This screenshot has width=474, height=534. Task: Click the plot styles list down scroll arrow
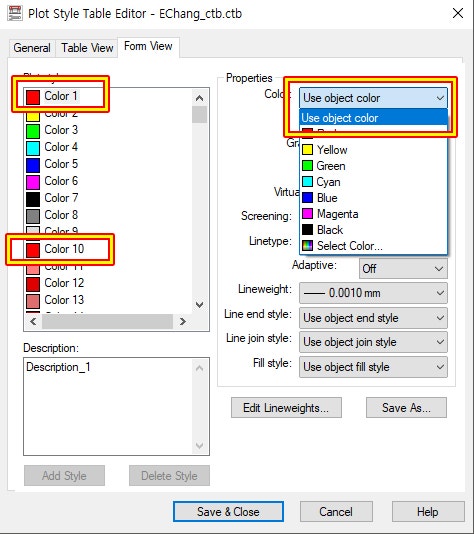tap(200, 304)
